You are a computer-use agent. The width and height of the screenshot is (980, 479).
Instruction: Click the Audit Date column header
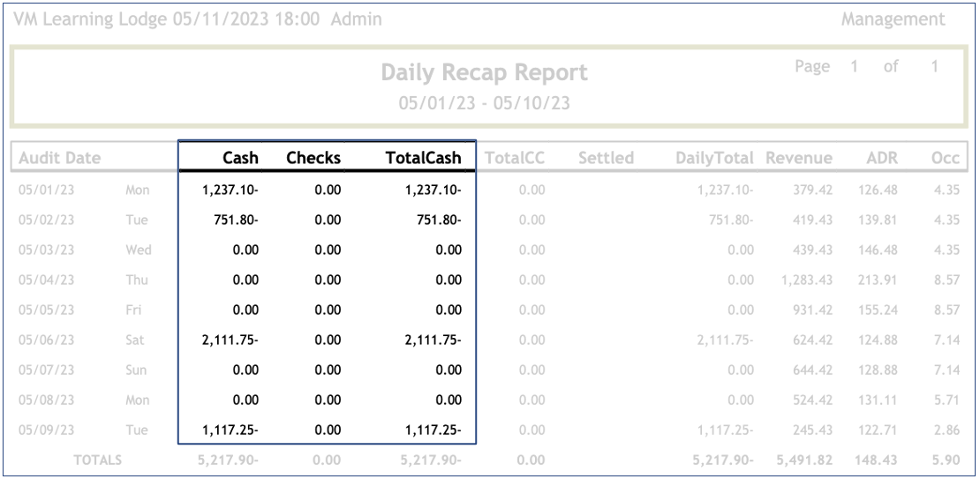pos(59,158)
